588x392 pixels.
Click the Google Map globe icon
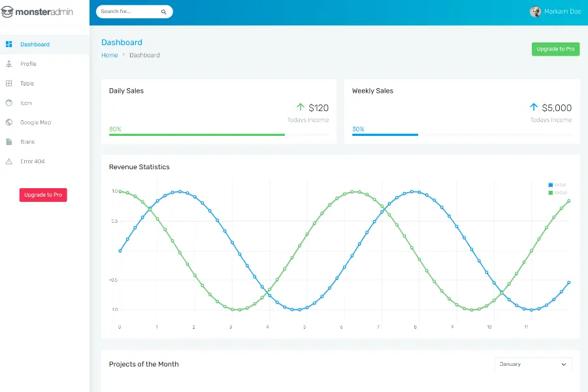(x=9, y=122)
